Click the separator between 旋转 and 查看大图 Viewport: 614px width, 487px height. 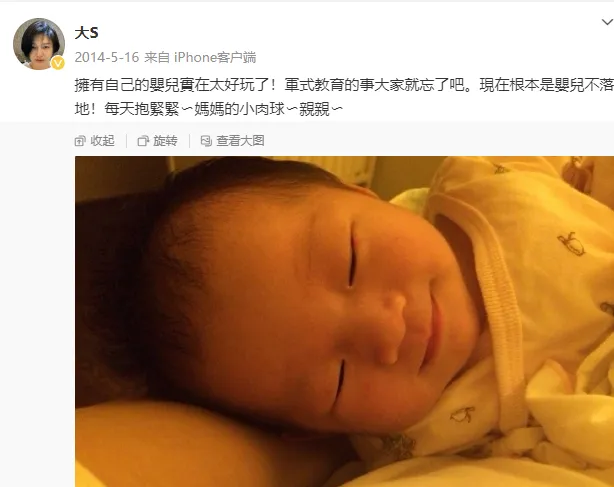tap(190, 141)
